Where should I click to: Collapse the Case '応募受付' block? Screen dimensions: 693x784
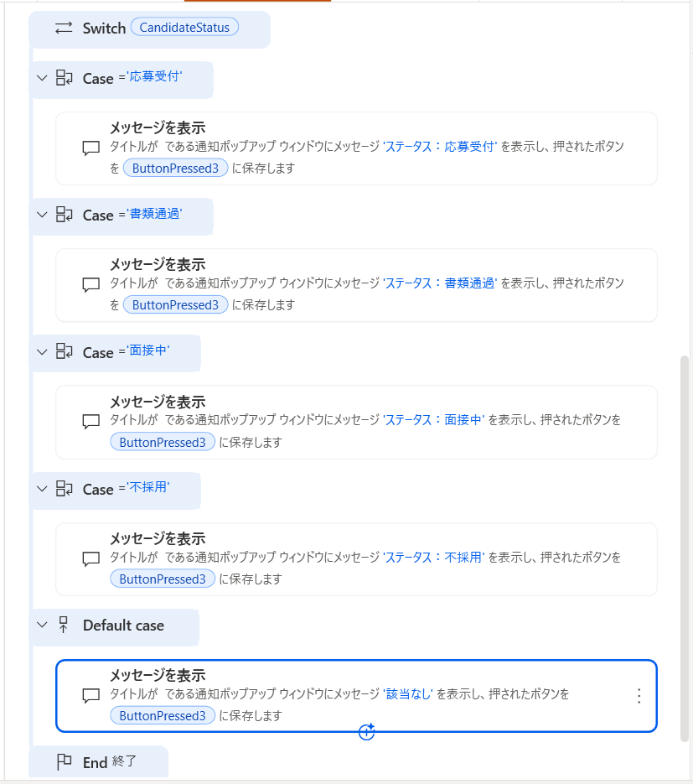[x=42, y=78]
